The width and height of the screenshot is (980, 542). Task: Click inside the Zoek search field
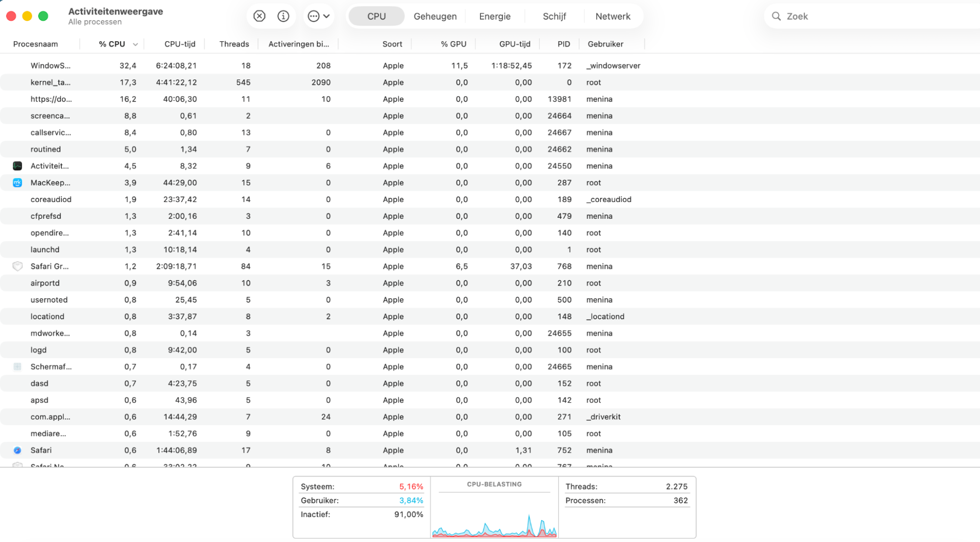[833, 16]
